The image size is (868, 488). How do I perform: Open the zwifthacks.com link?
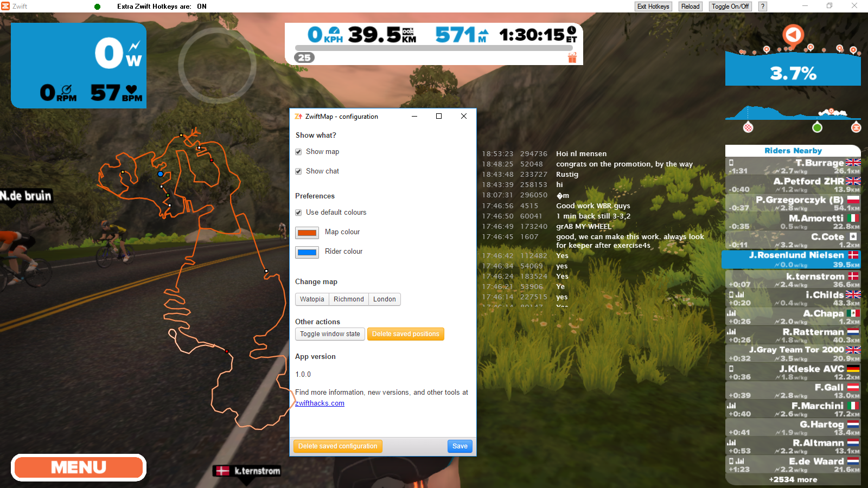point(320,403)
